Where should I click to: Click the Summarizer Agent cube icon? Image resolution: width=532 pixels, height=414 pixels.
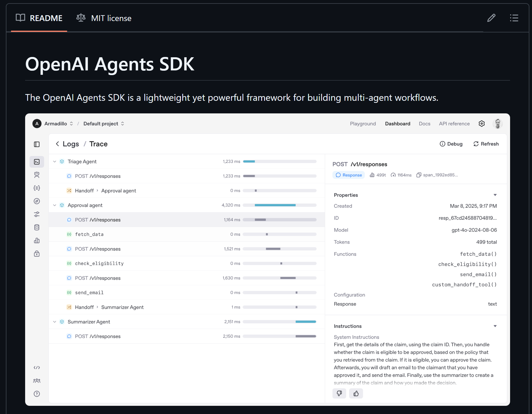[x=62, y=322]
